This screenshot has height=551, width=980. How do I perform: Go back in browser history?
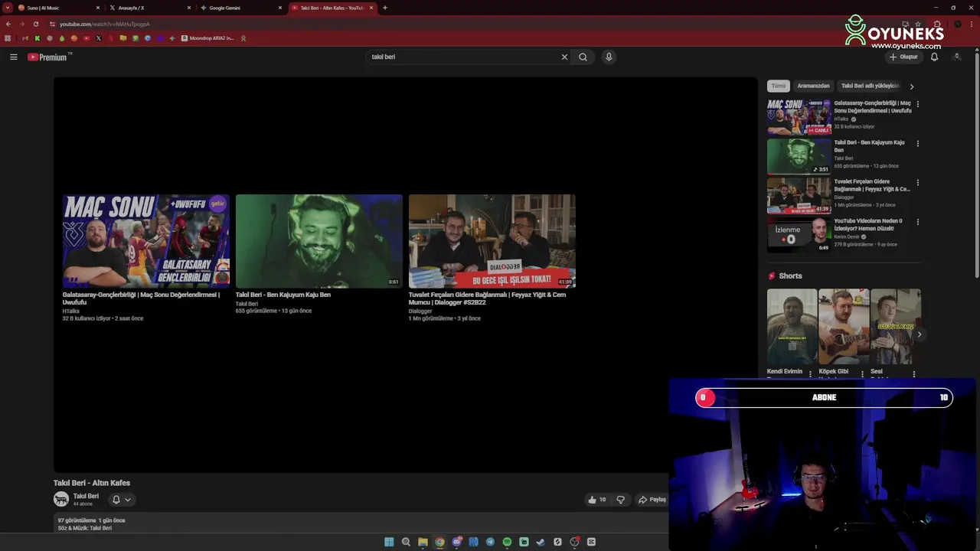tap(8, 24)
